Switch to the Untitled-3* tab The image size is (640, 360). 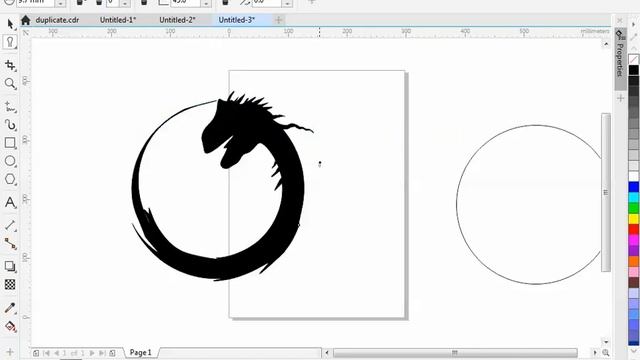(x=237, y=20)
